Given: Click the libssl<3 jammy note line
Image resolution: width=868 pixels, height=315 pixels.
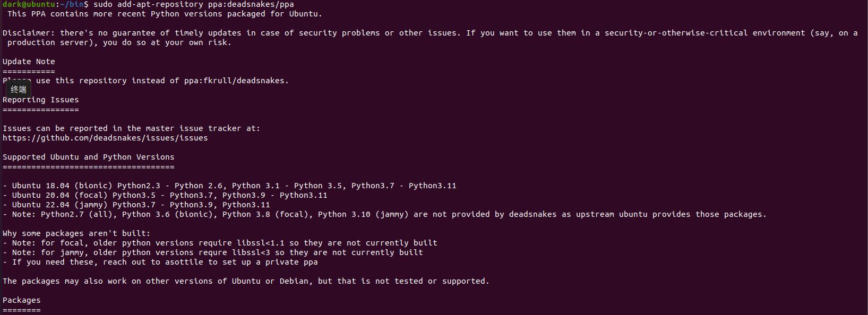Looking at the screenshot, I should click(213, 252).
